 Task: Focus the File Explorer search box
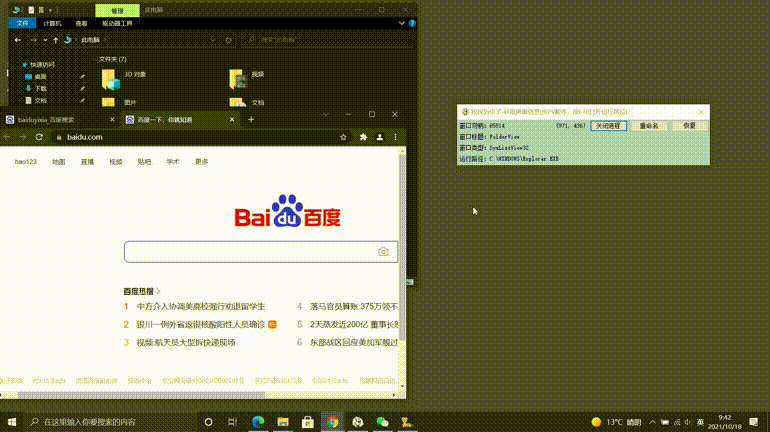pos(326,40)
